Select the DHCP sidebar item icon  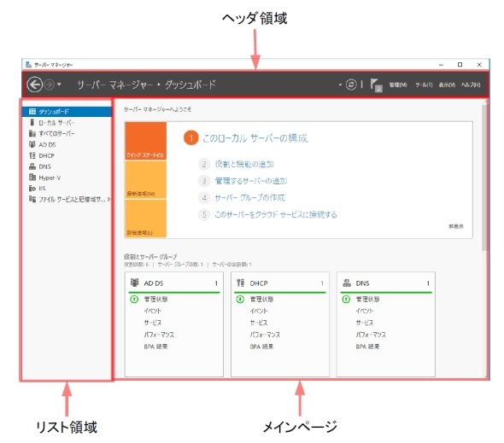point(32,155)
